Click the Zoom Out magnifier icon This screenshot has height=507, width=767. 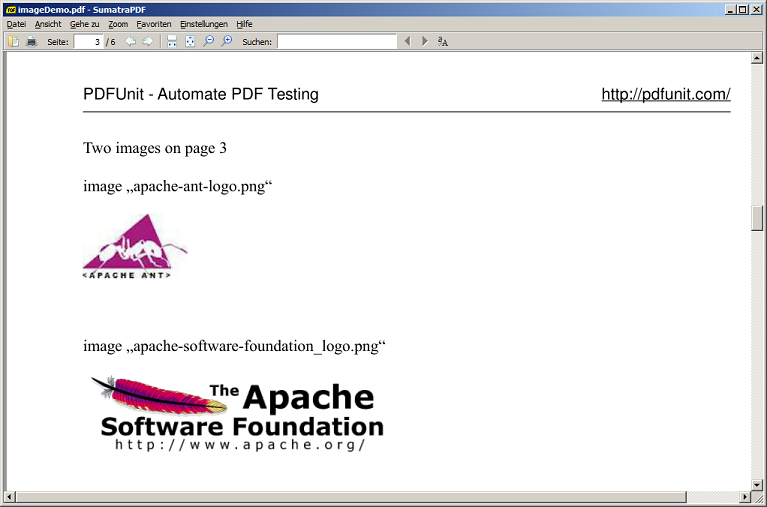[x=208, y=41]
